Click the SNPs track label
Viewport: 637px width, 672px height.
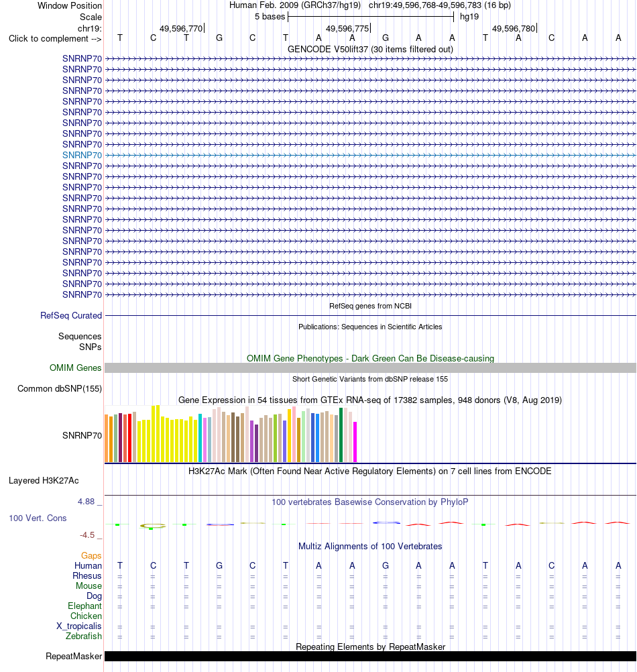[x=90, y=347]
